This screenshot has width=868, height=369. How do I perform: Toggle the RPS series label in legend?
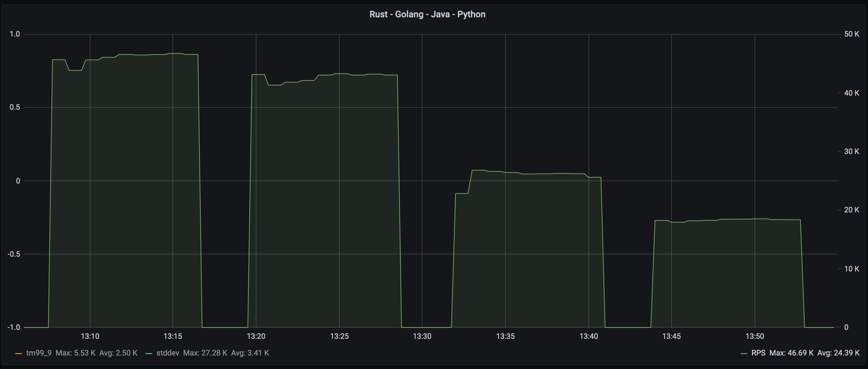[758, 353]
